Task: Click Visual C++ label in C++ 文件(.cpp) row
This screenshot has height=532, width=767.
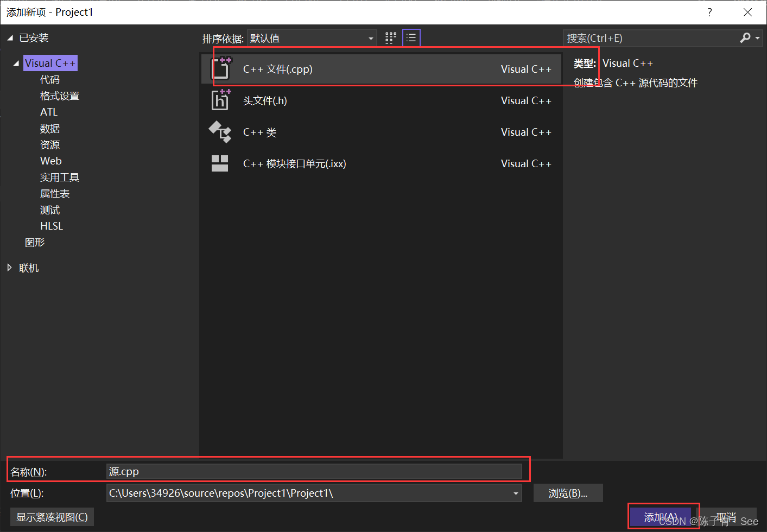Action: click(x=526, y=69)
